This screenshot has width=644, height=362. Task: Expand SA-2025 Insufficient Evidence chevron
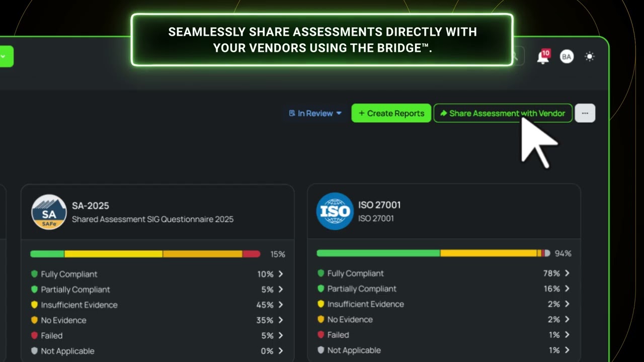[281, 305]
